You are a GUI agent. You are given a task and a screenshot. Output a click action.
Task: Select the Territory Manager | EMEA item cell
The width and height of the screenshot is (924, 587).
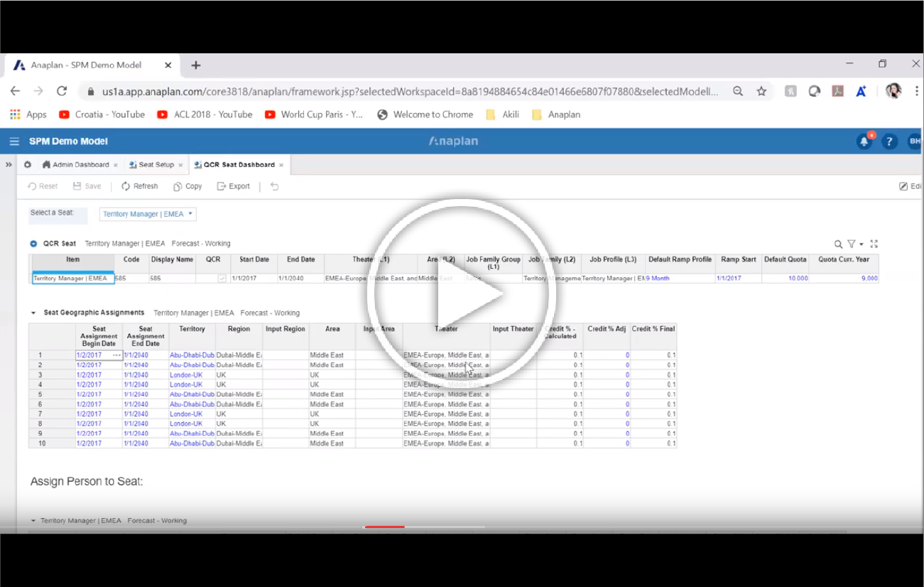pos(73,279)
